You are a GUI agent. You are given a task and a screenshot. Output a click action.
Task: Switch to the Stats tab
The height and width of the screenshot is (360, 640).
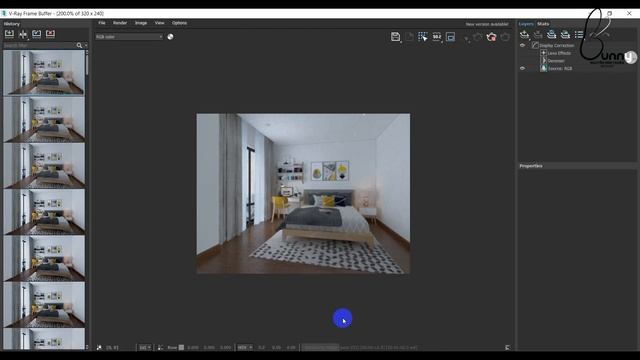coord(543,24)
